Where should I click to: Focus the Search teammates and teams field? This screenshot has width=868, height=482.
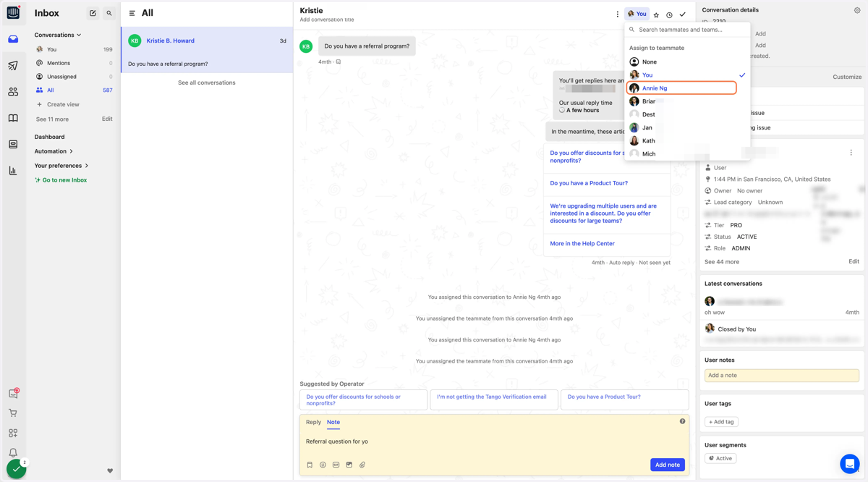pos(687,30)
